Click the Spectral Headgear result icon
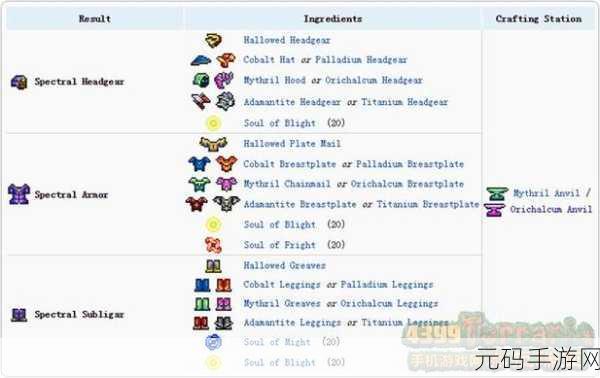This screenshot has height=378, width=600. pyautogui.click(x=19, y=82)
